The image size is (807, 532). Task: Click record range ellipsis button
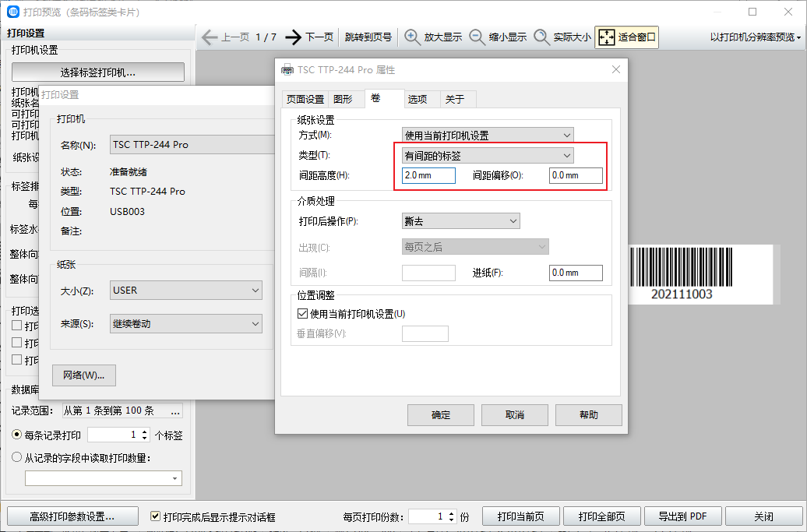tap(175, 410)
